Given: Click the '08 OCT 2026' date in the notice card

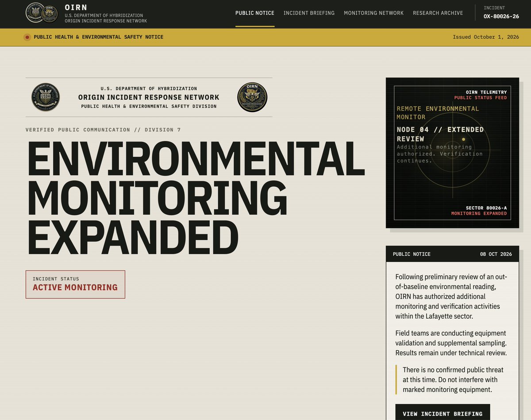Looking at the screenshot, I should pos(496,254).
